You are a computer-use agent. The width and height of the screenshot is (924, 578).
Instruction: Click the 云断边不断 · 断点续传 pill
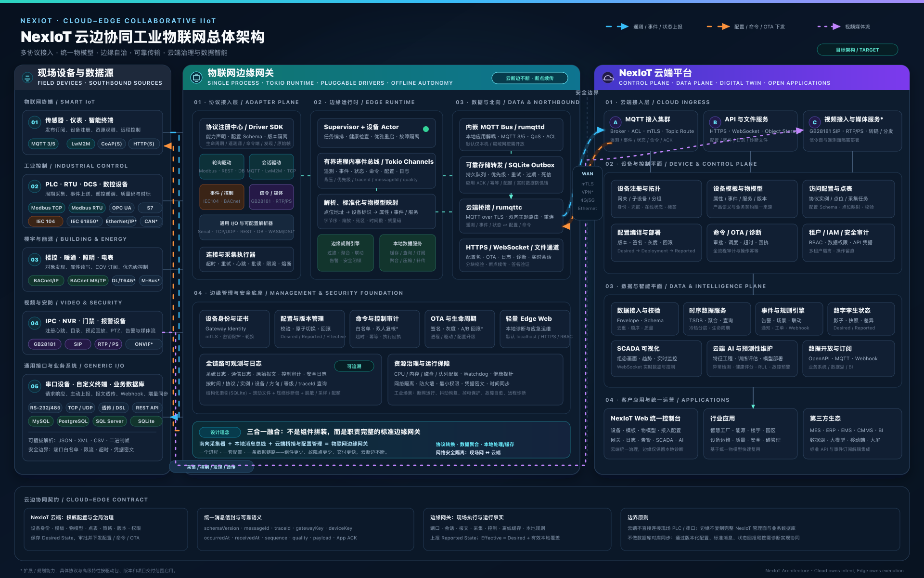tap(529, 78)
